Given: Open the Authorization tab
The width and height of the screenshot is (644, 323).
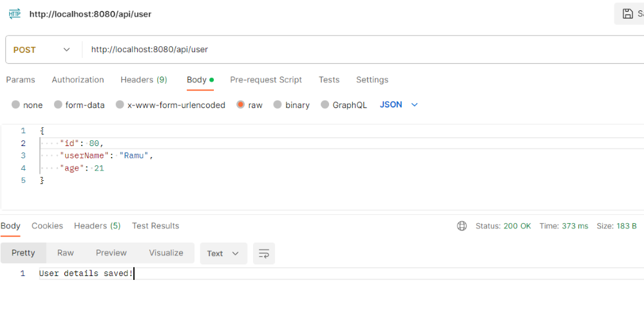Looking at the screenshot, I should 78,80.
